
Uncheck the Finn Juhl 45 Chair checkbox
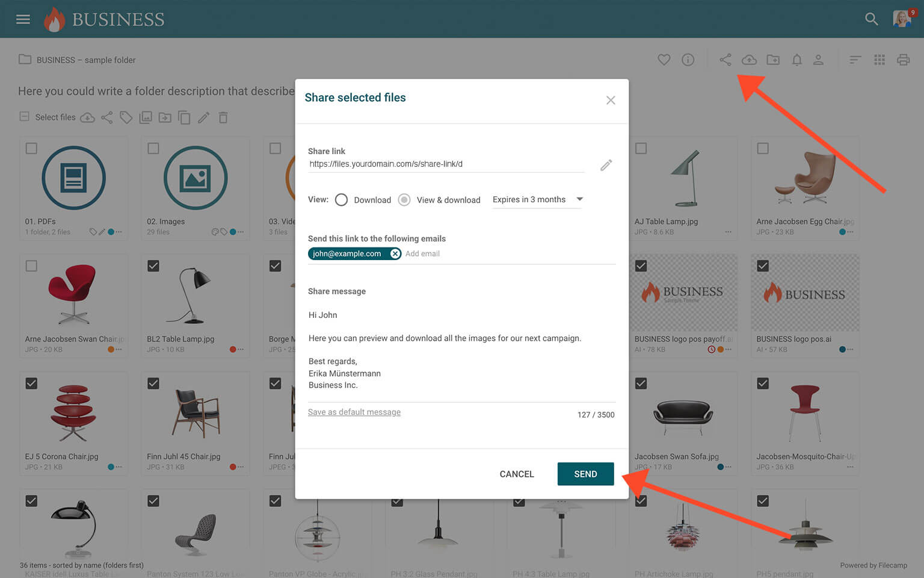(x=153, y=383)
